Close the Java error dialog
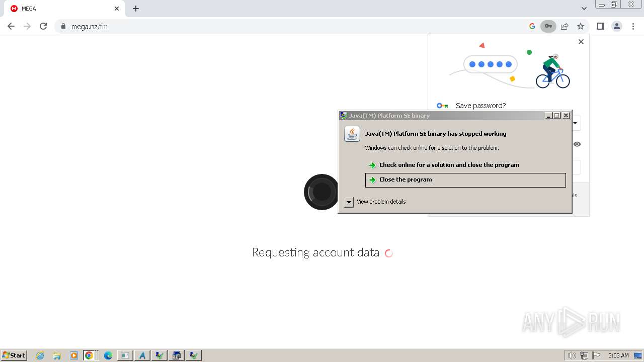Viewport: 644px width, 362px height. (x=566, y=116)
